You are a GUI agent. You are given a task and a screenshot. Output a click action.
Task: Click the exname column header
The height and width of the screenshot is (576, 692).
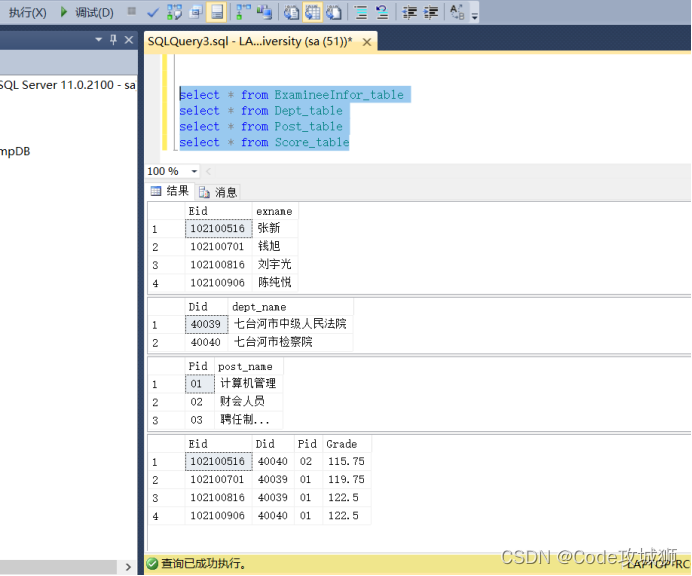[275, 211]
